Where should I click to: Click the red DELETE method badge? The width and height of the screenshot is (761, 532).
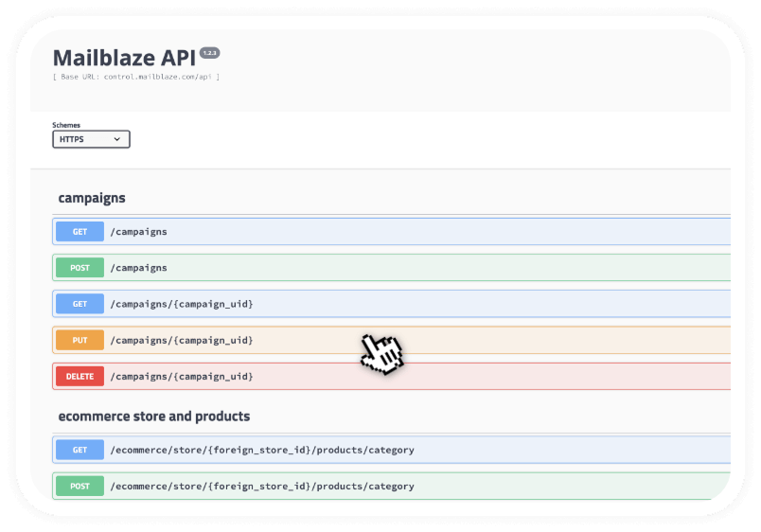point(80,376)
